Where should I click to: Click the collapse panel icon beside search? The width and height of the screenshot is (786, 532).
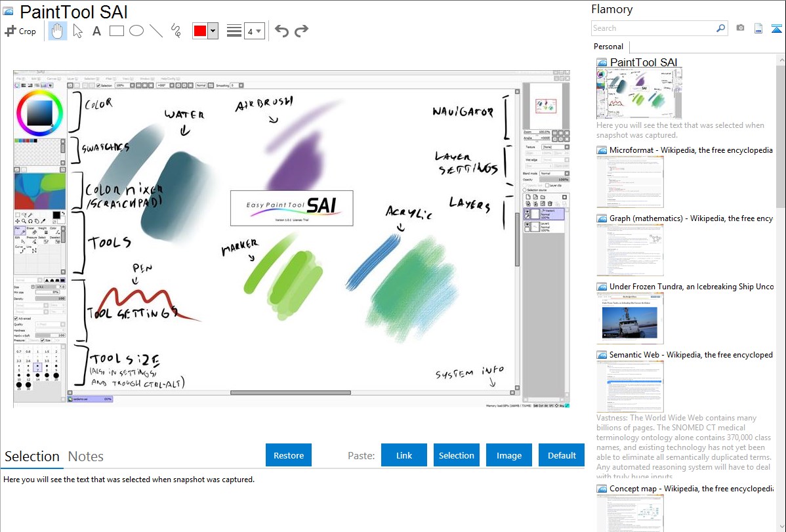click(776, 28)
